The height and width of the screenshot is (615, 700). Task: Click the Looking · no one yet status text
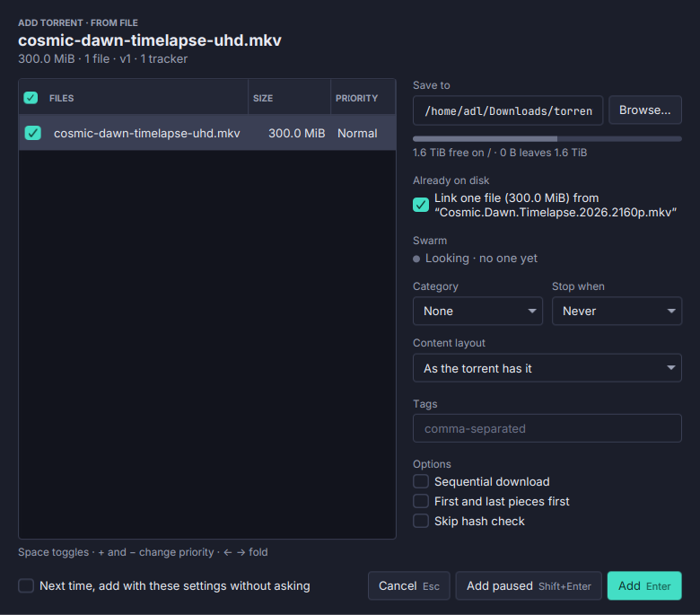(481, 259)
